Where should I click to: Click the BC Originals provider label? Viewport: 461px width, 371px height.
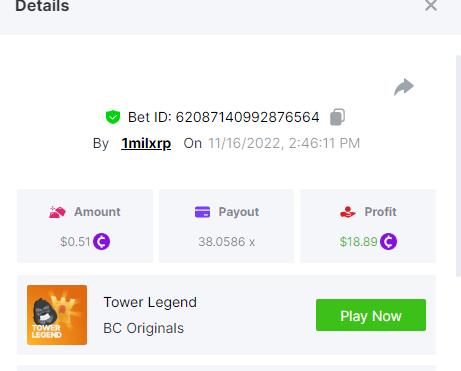click(x=143, y=328)
